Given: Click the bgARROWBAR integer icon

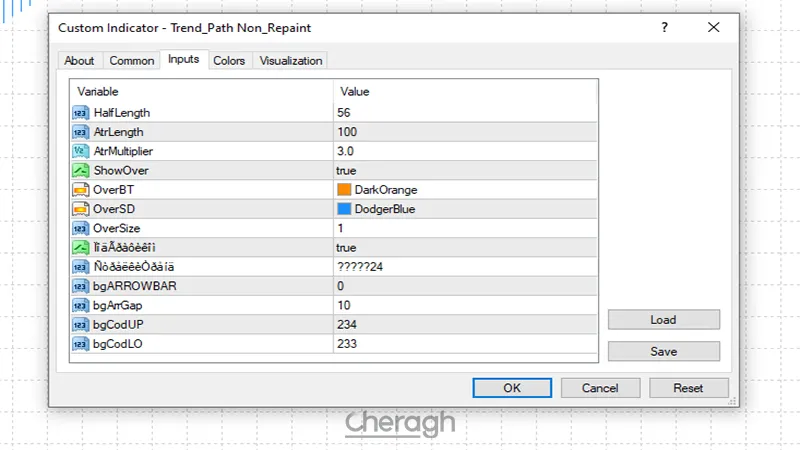Looking at the screenshot, I should click(x=81, y=286).
